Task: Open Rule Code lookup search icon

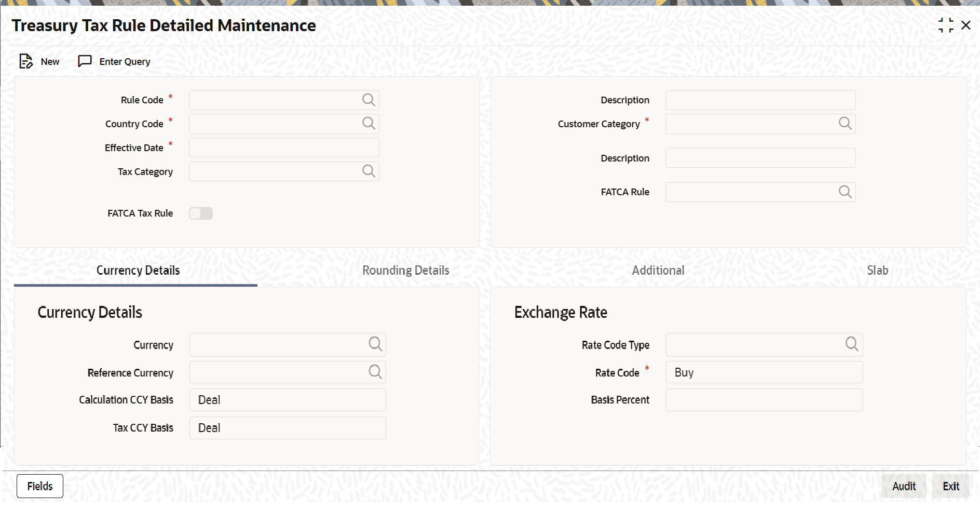Action: pyautogui.click(x=369, y=100)
